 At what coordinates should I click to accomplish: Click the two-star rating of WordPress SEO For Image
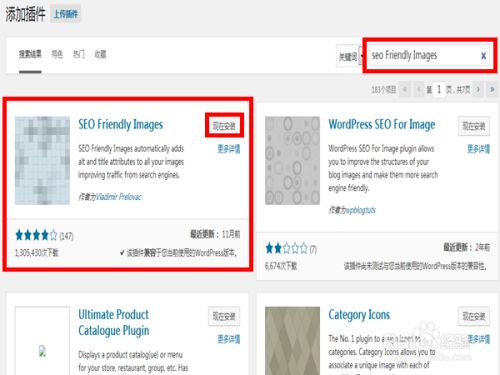(287, 248)
